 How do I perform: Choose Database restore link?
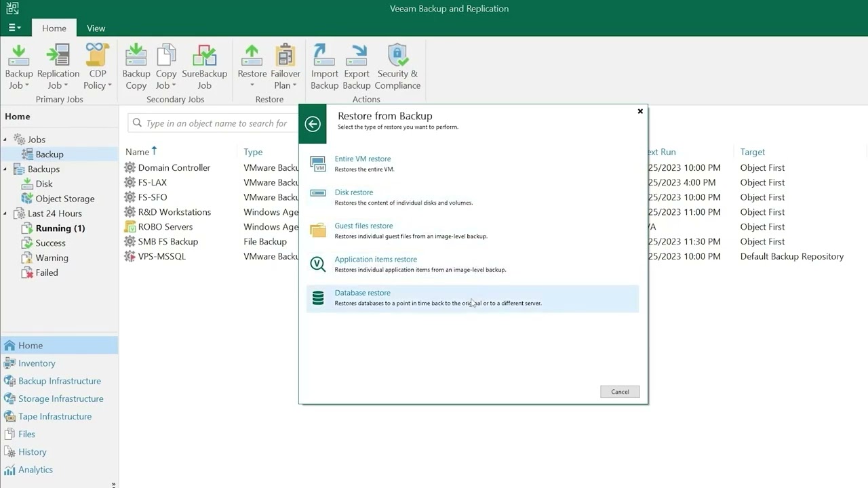coord(362,293)
